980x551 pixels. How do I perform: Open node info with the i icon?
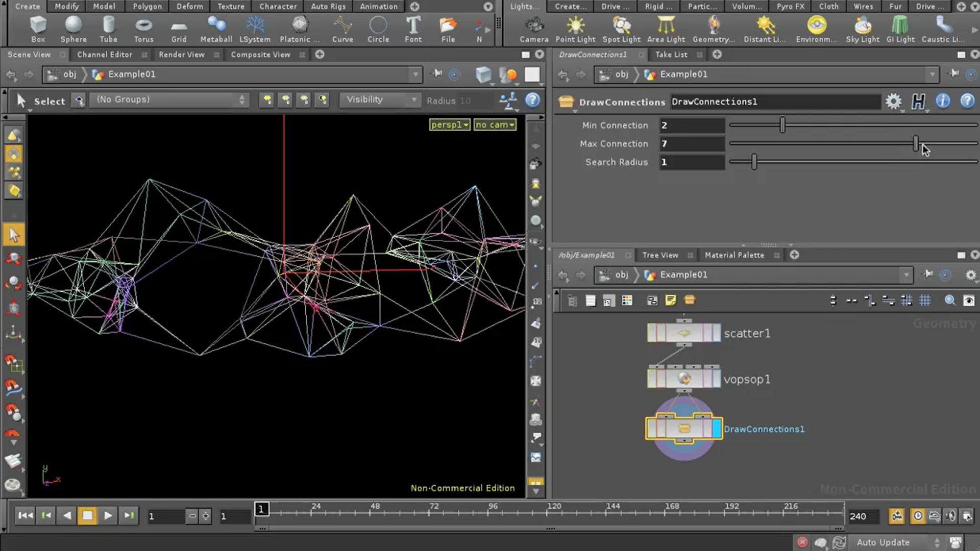coord(942,101)
